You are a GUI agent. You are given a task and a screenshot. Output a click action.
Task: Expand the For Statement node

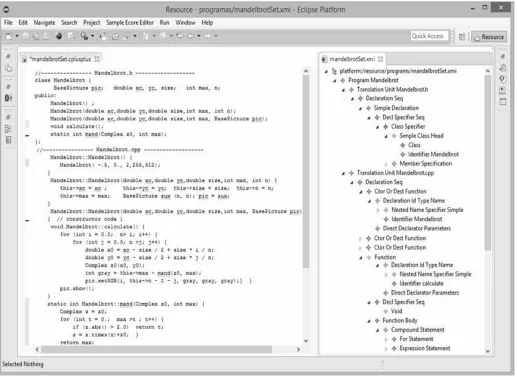tap(386, 339)
